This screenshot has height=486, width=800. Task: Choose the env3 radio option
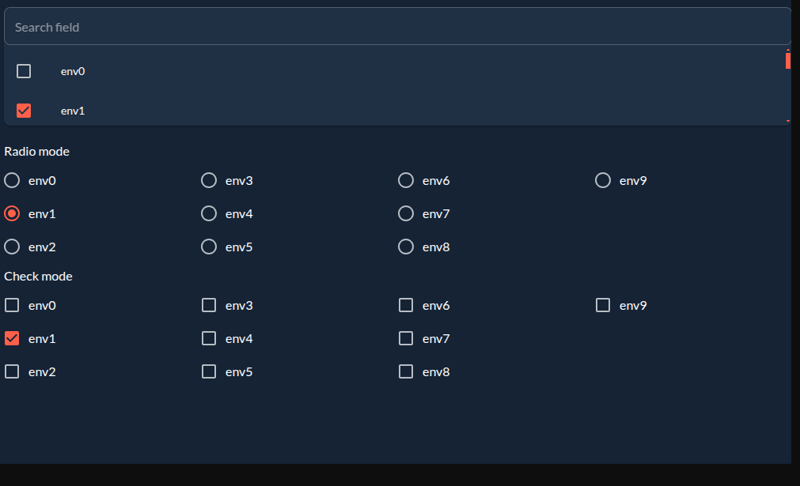pyautogui.click(x=209, y=181)
